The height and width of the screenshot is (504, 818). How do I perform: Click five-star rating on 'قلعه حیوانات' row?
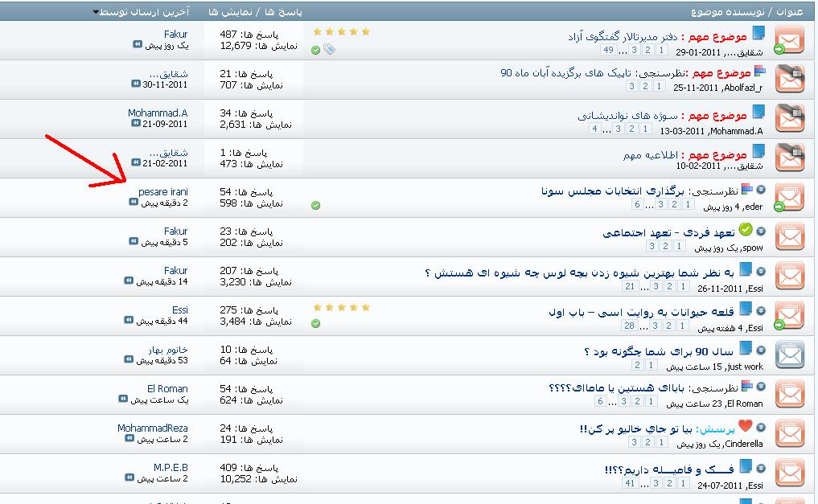click(342, 308)
